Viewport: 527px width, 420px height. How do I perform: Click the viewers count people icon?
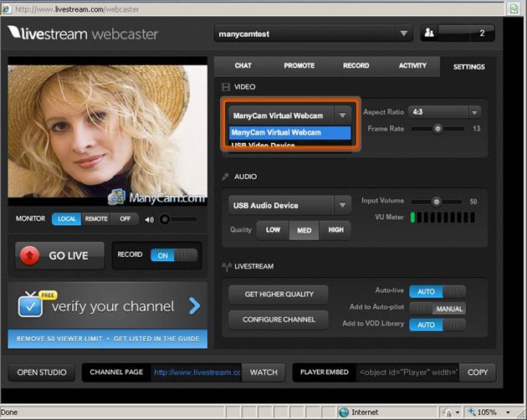pyautogui.click(x=428, y=33)
